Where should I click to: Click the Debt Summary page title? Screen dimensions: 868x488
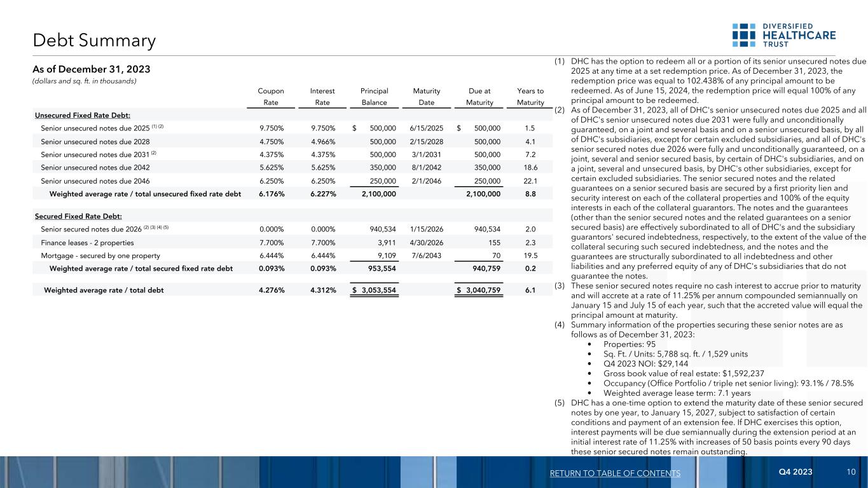(x=95, y=41)
